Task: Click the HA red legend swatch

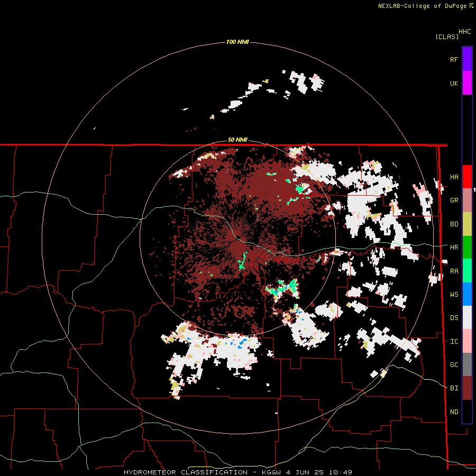Action: (467, 177)
